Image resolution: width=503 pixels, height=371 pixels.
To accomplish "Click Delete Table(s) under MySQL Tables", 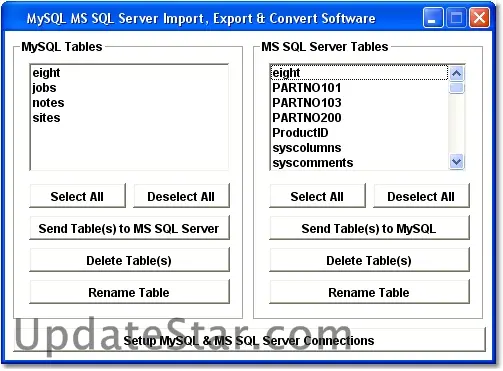I will [x=129, y=260].
